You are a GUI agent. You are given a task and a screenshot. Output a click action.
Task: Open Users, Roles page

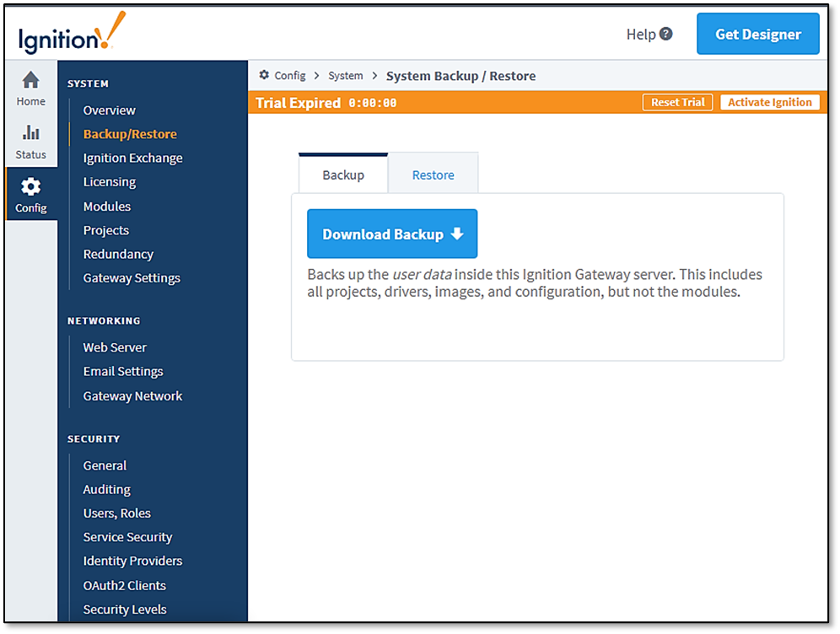[x=117, y=513]
